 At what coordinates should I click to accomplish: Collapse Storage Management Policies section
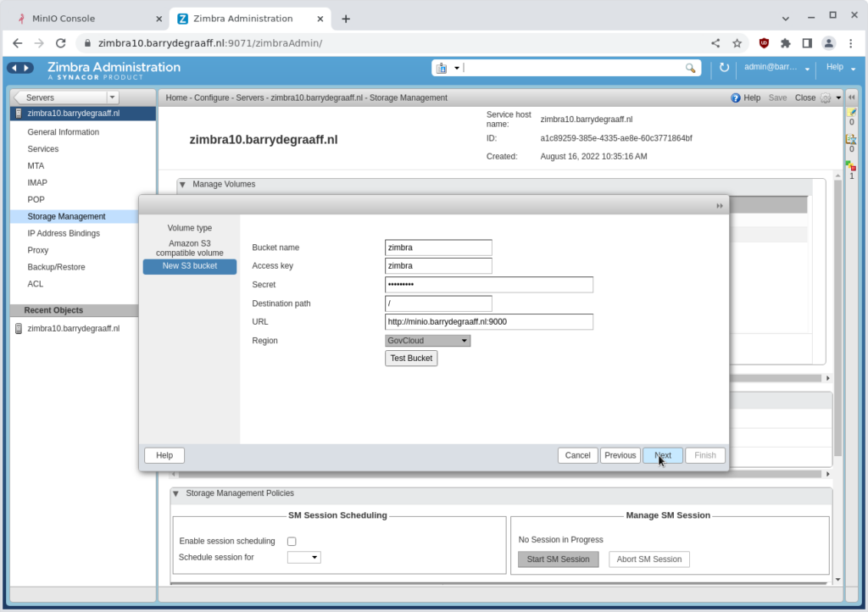coord(176,493)
